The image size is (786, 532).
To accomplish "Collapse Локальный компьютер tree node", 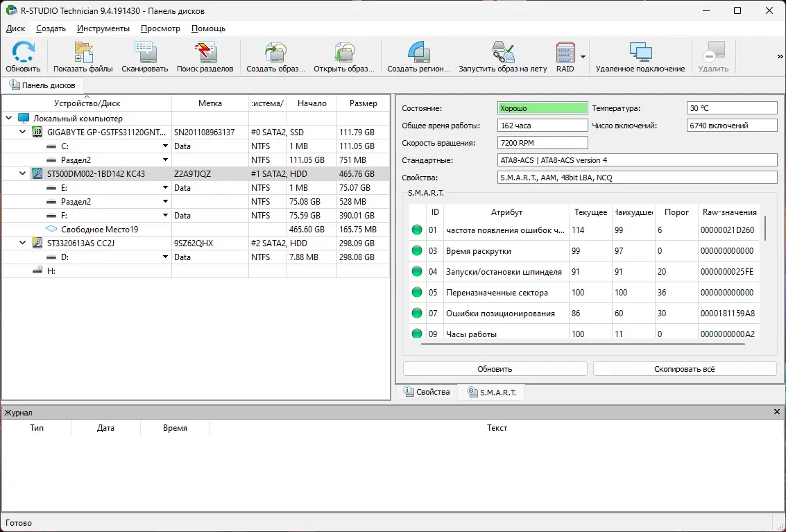I will [x=9, y=119].
